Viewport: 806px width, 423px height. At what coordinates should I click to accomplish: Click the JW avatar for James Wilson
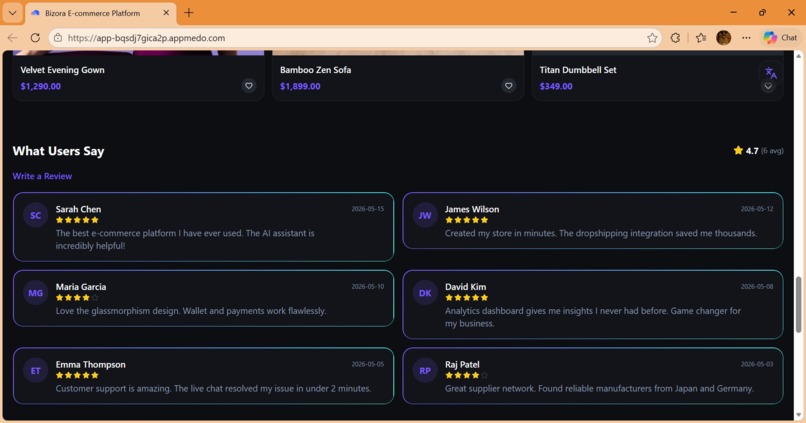[x=425, y=215]
